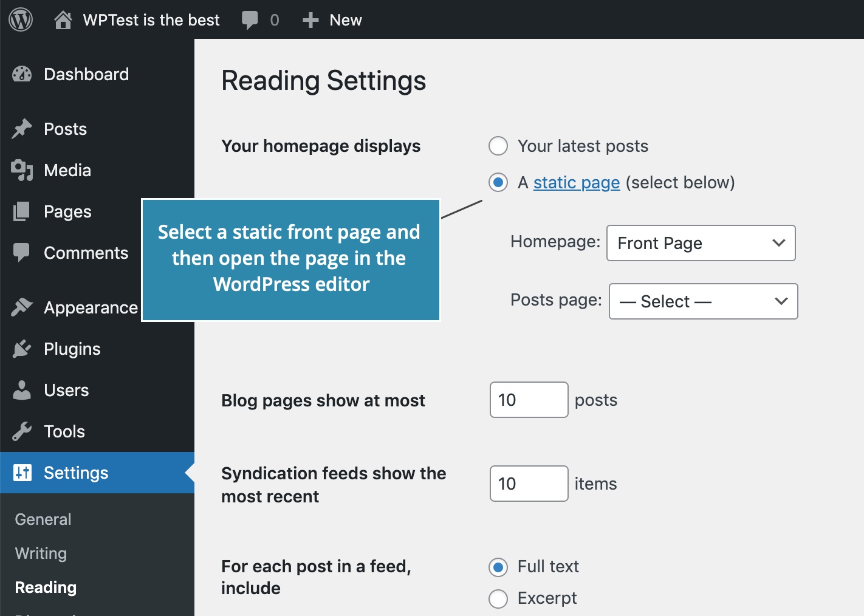Click the Dashboard gauge icon
Image resolution: width=864 pixels, height=616 pixels.
(22, 74)
